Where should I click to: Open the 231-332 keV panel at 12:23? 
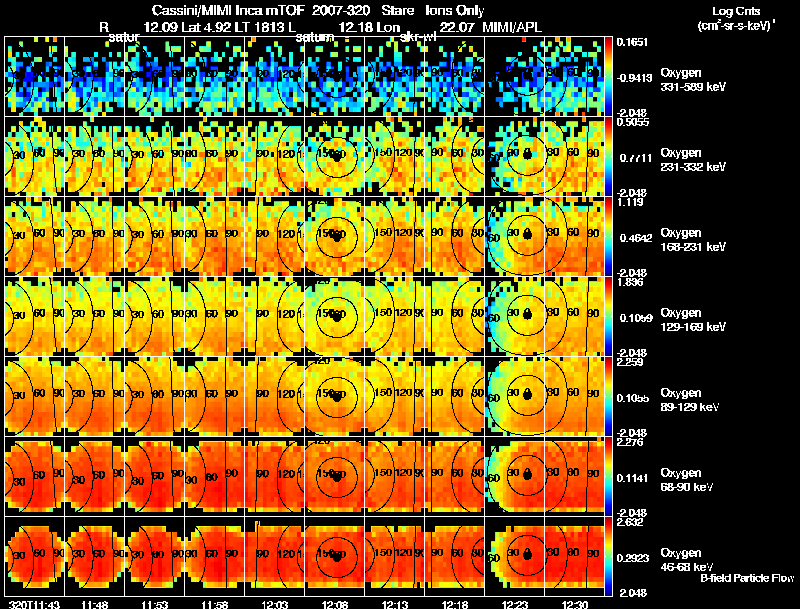(x=514, y=157)
